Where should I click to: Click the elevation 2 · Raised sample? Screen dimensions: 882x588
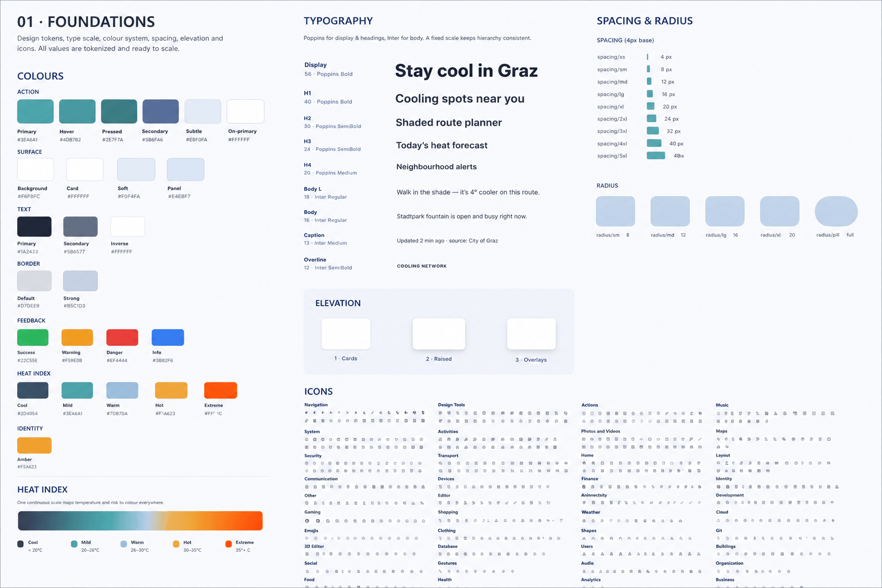(x=439, y=334)
